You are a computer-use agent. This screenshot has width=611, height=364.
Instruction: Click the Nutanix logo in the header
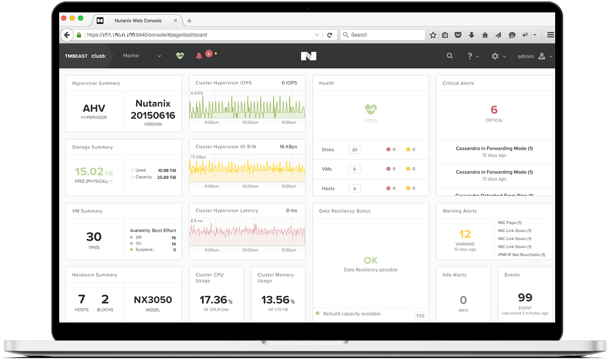(308, 56)
